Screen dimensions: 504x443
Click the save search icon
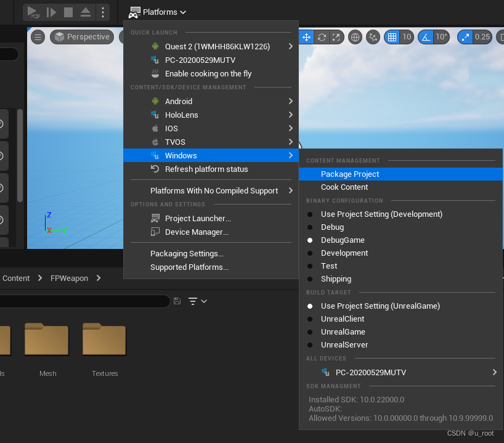pos(177,301)
